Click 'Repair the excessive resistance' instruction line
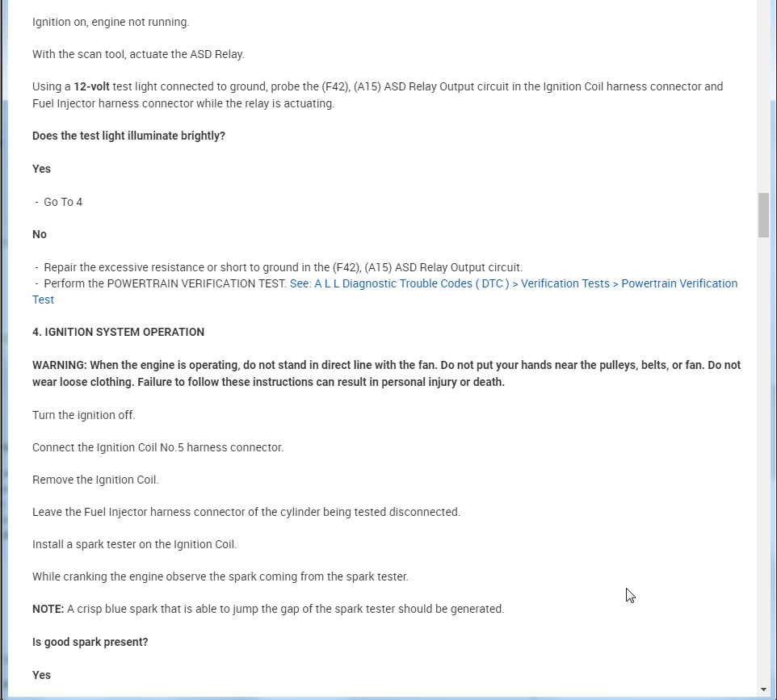Screen dimensions: 777x700 283,267
